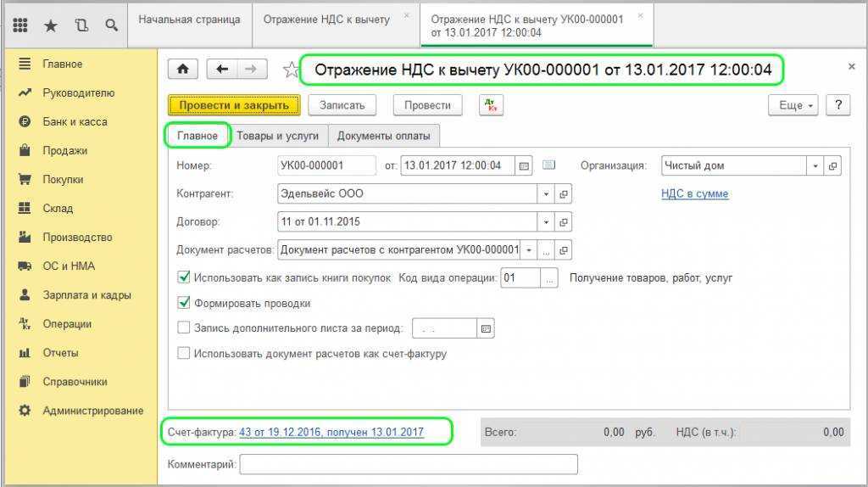Select Главное tab in document form

(197, 136)
